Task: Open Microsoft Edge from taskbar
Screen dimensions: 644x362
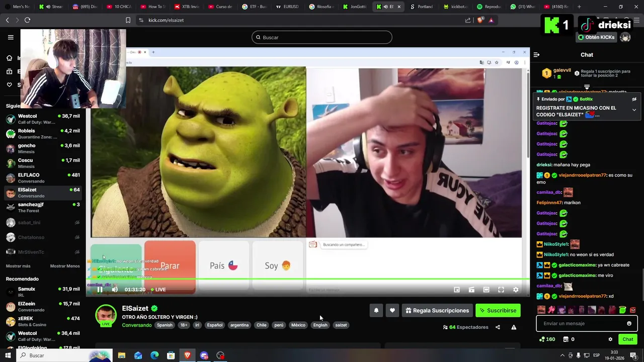Action: coord(154,355)
